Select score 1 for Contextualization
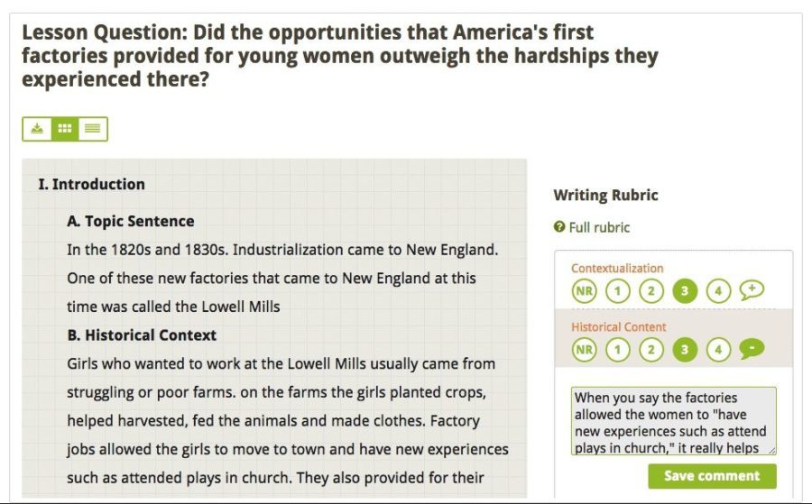Viewport: 812px width, 504px height. click(617, 291)
